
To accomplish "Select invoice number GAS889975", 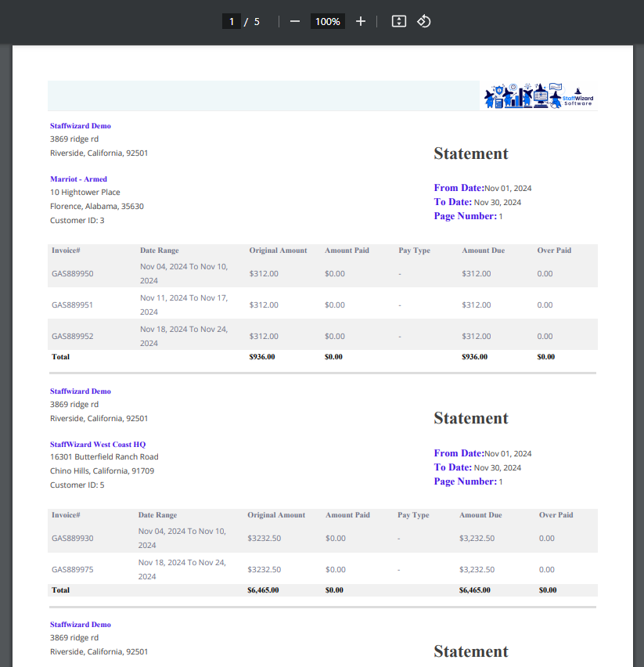I will point(73,569).
